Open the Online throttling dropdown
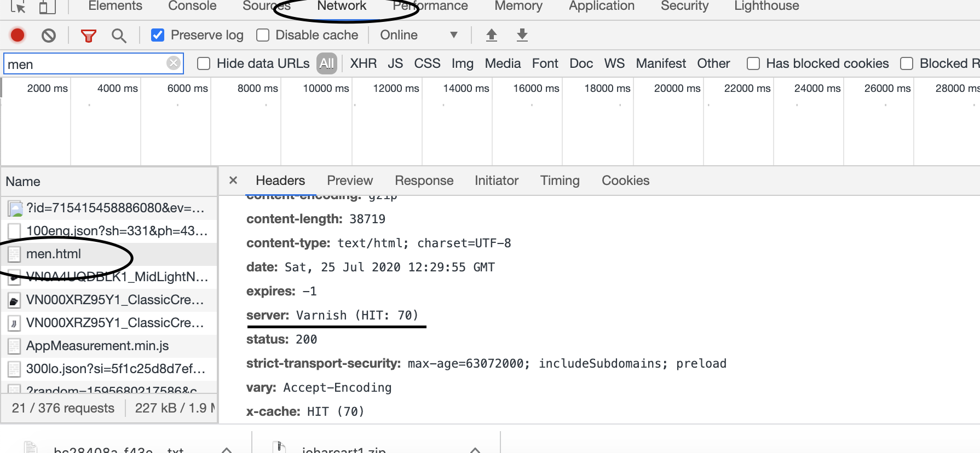 click(419, 35)
